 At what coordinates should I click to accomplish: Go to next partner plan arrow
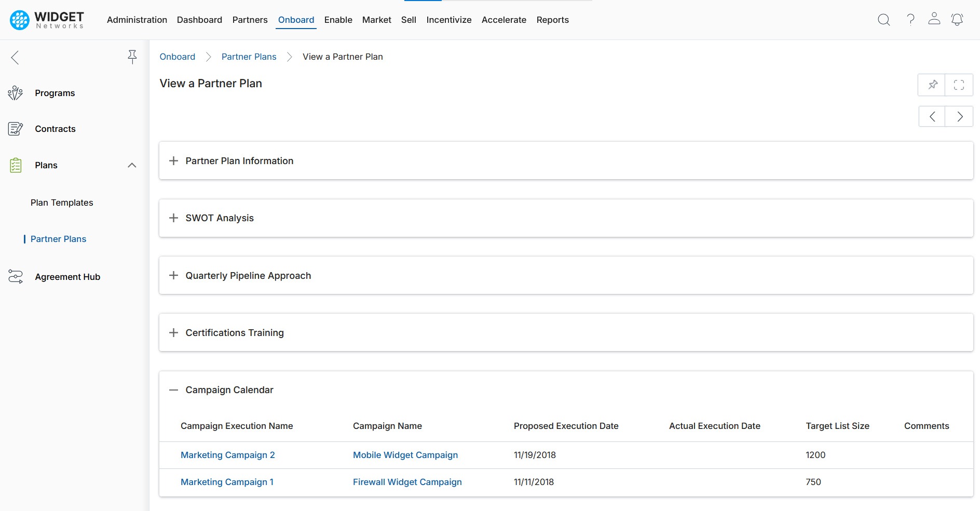tap(959, 117)
